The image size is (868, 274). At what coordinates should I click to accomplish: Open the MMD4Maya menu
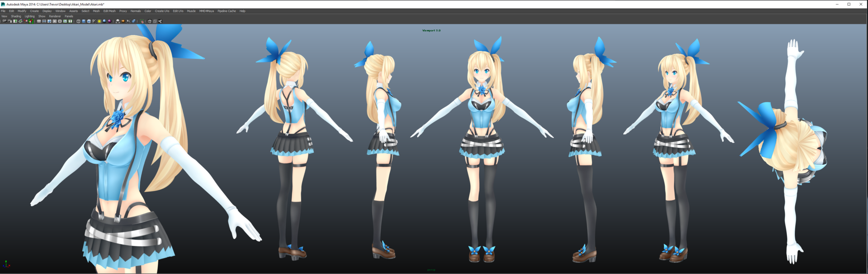pyautogui.click(x=207, y=11)
